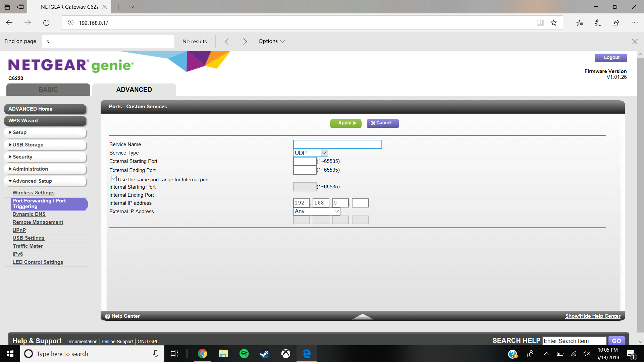Click the Add notes pen icon
This screenshot has height=362, width=644.
[597, 23]
